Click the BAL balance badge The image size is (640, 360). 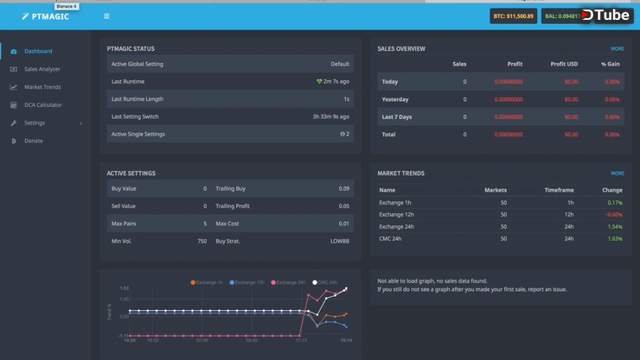click(562, 16)
